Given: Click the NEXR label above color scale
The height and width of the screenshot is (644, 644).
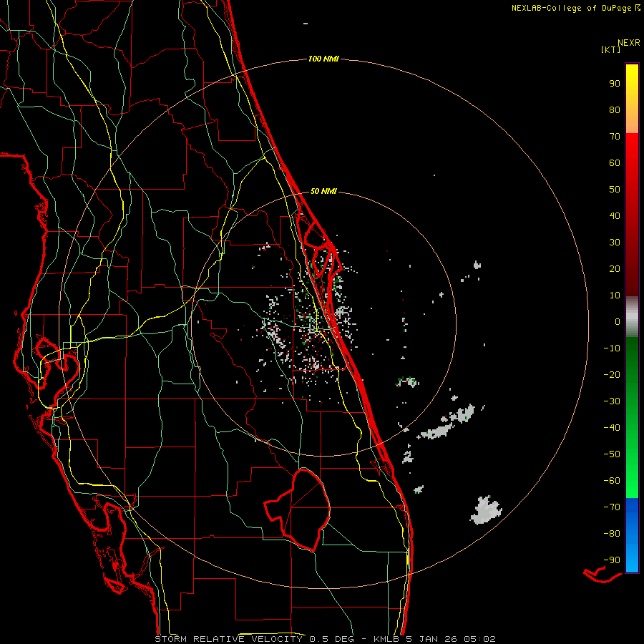Looking at the screenshot, I should (x=628, y=43).
